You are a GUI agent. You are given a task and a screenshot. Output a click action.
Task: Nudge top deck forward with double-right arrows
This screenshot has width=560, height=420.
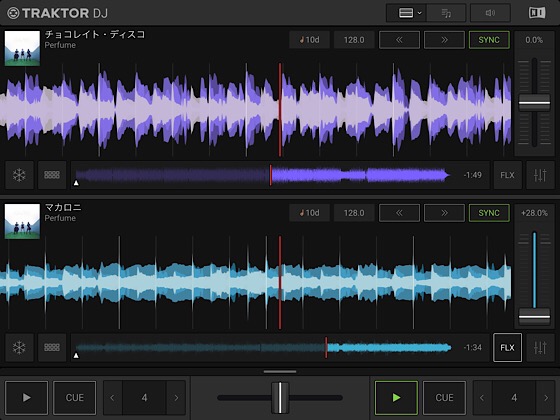pyautogui.click(x=444, y=40)
